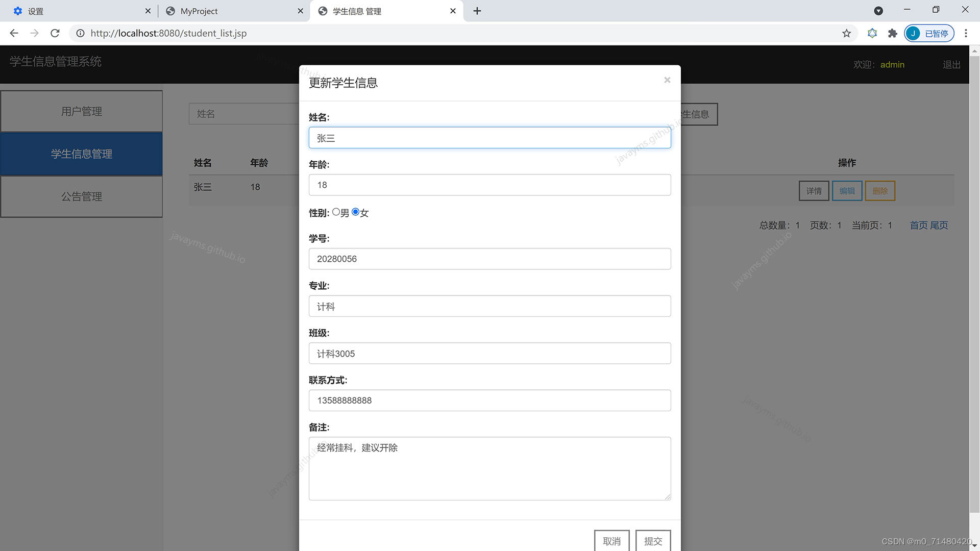
Task: Click the tab search dropdown arrow icon
Action: 878,11
